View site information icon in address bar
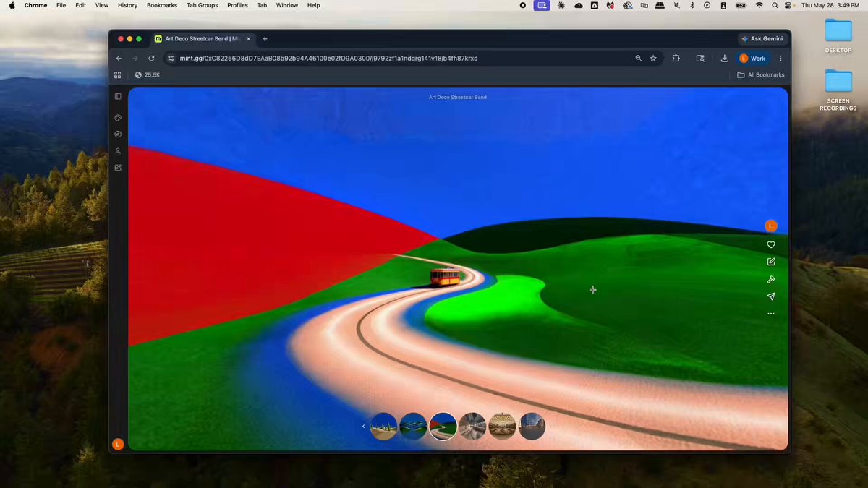The width and height of the screenshot is (868, 488). coord(171,59)
